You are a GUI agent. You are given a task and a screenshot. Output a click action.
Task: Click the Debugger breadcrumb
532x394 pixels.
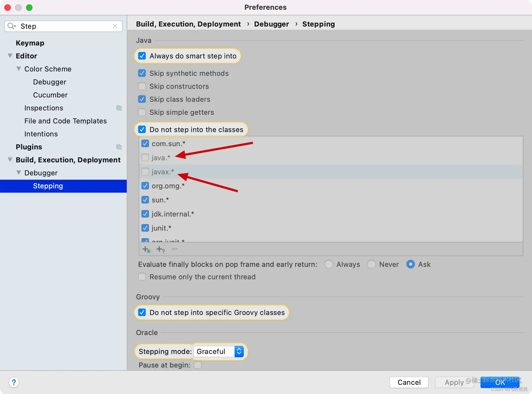coord(271,24)
